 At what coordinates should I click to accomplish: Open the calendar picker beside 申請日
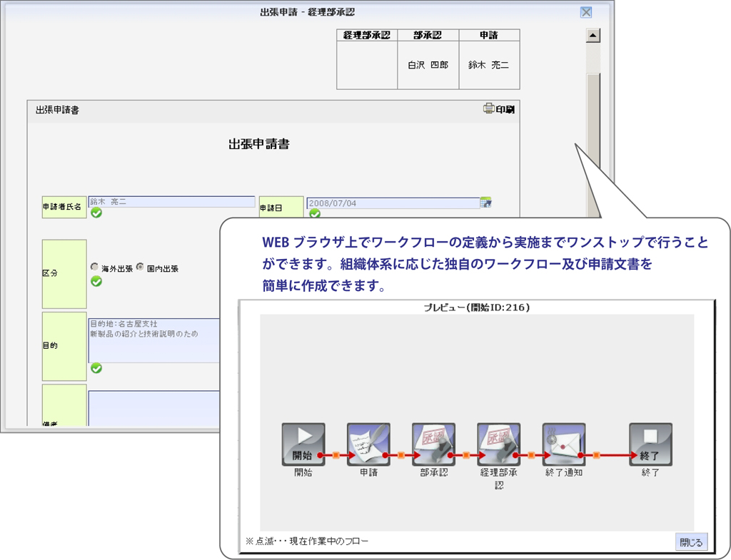click(485, 203)
